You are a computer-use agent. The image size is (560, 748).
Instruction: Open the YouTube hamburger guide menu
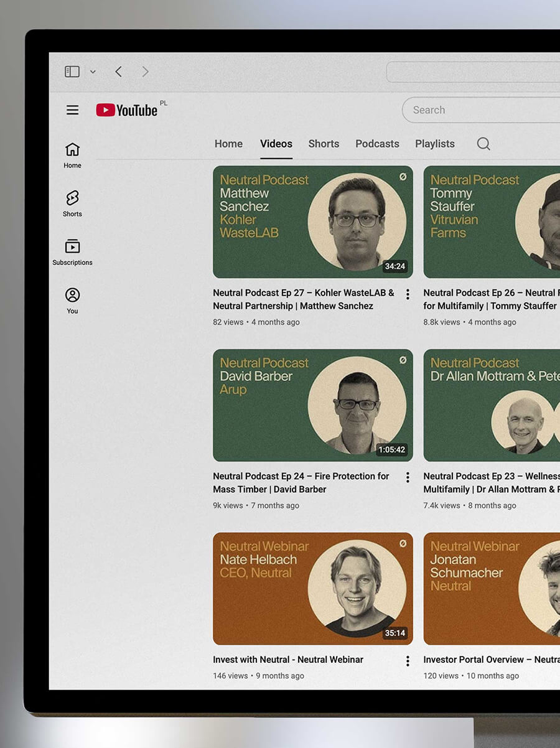click(x=73, y=110)
